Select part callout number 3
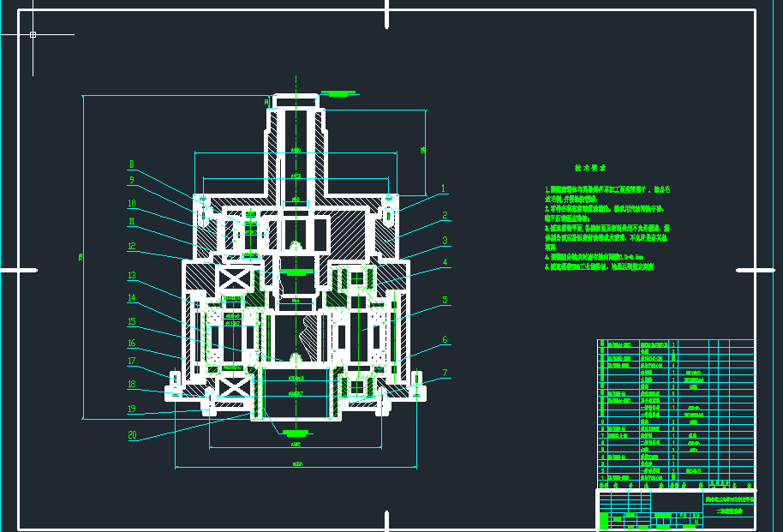Screen dimensions: 783x532 [445, 241]
